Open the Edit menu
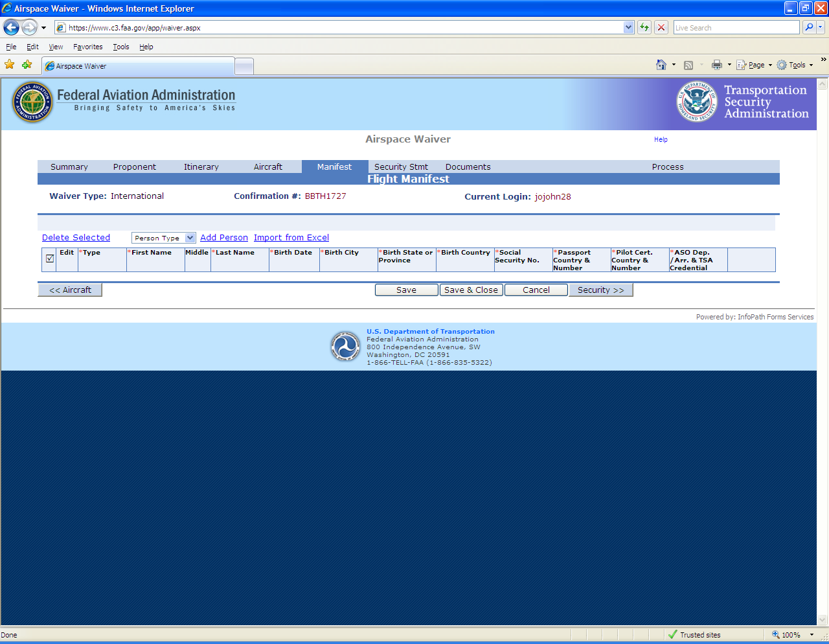This screenshot has width=829, height=644. point(32,47)
